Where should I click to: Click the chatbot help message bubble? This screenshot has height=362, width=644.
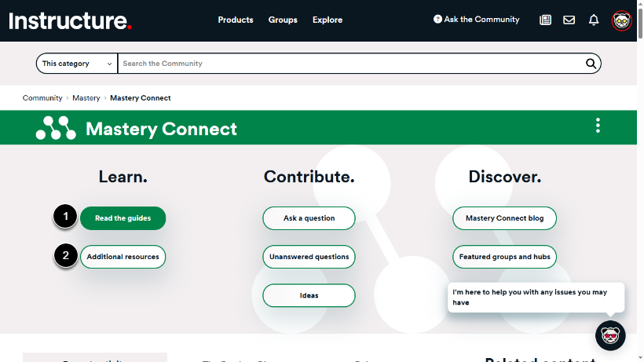[536, 298]
